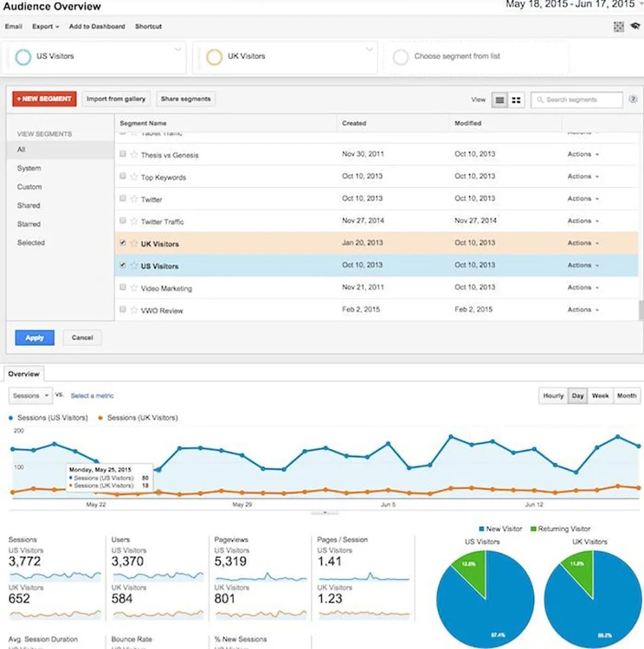644x649 pixels.
Task: Open the Sessions metric dropdown
Action: click(29, 395)
